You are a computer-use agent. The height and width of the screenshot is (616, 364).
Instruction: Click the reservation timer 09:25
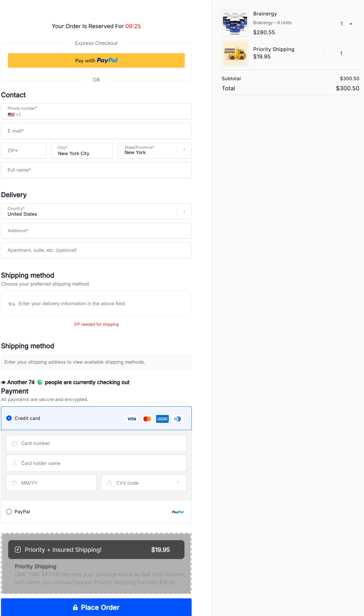click(x=133, y=26)
